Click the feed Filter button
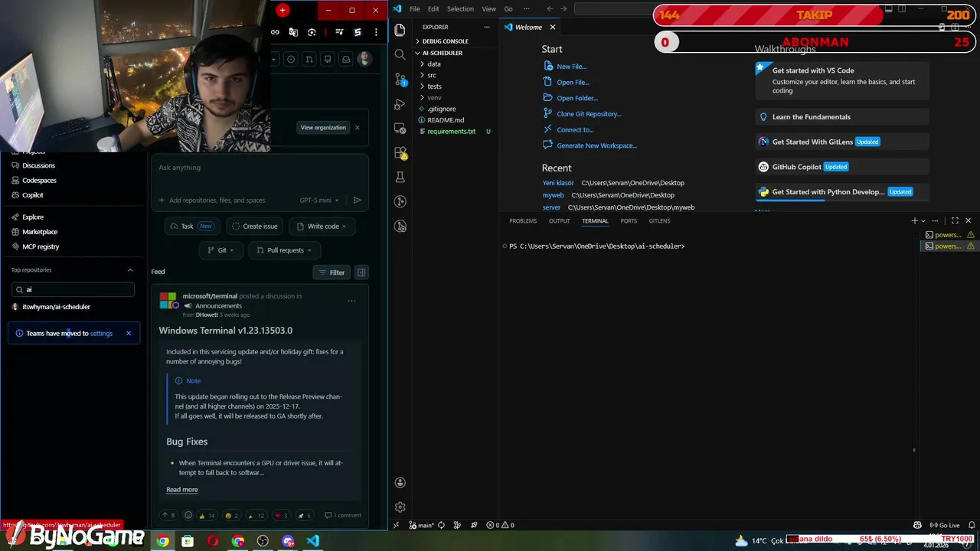This screenshot has width=980, height=551. point(332,272)
